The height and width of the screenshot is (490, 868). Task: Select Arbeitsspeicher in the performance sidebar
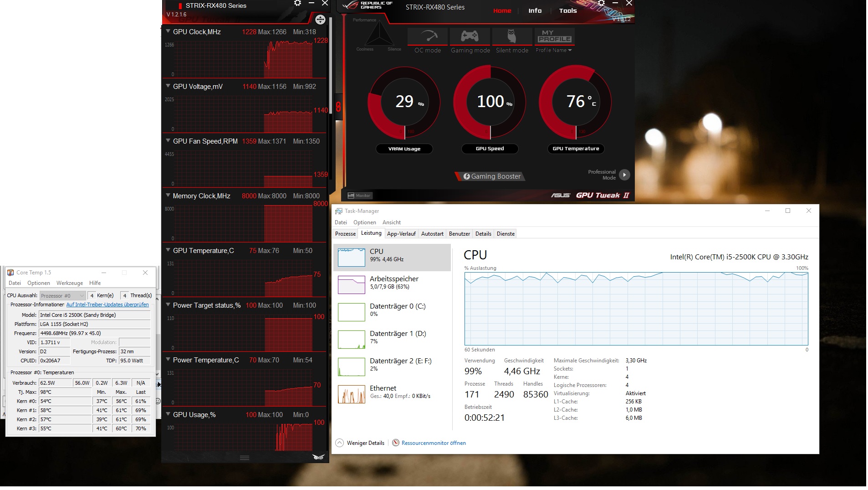(x=392, y=285)
